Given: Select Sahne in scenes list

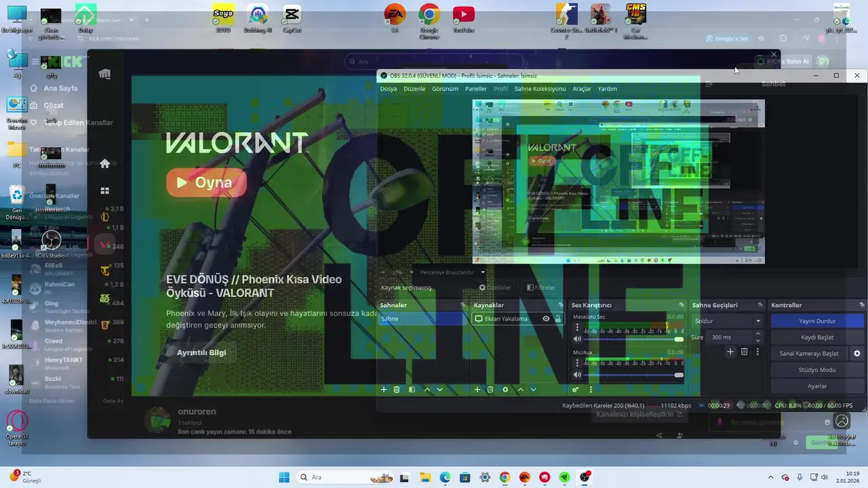Looking at the screenshot, I should pyautogui.click(x=422, y=319).
